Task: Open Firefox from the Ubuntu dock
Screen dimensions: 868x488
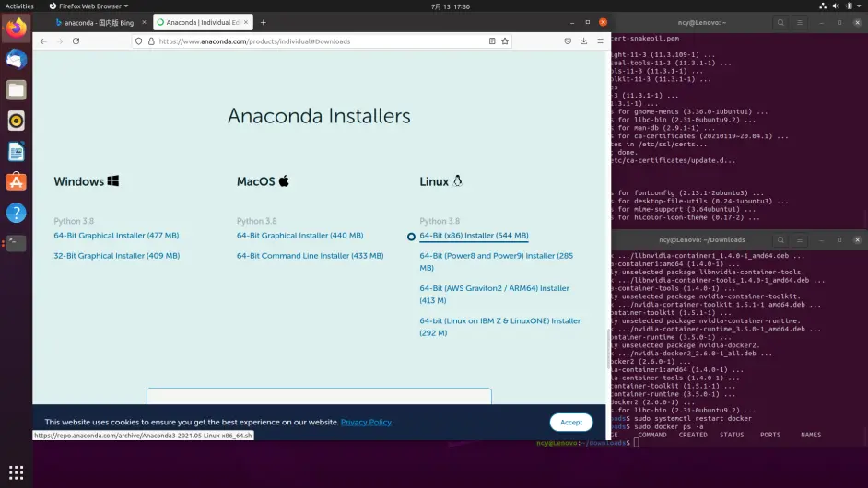Action: coord(16,28)
